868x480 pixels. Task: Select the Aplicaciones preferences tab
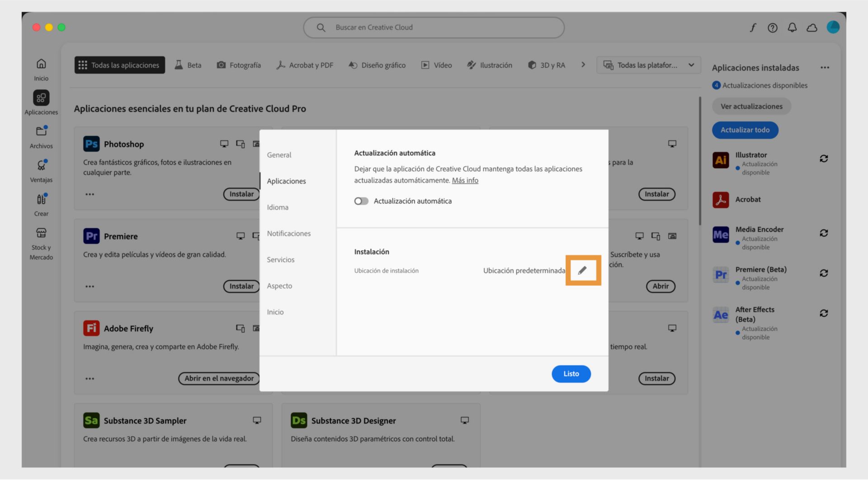click(286, 181)
